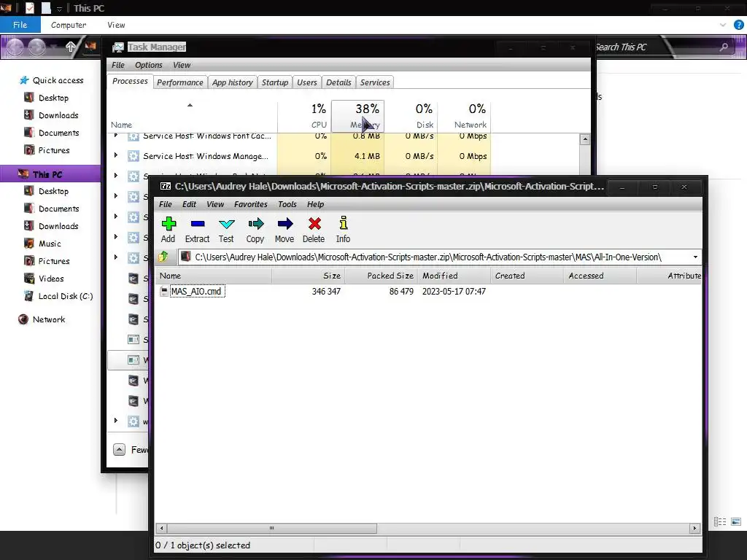Sort by Disk column in Task Manager

point(411,116)
